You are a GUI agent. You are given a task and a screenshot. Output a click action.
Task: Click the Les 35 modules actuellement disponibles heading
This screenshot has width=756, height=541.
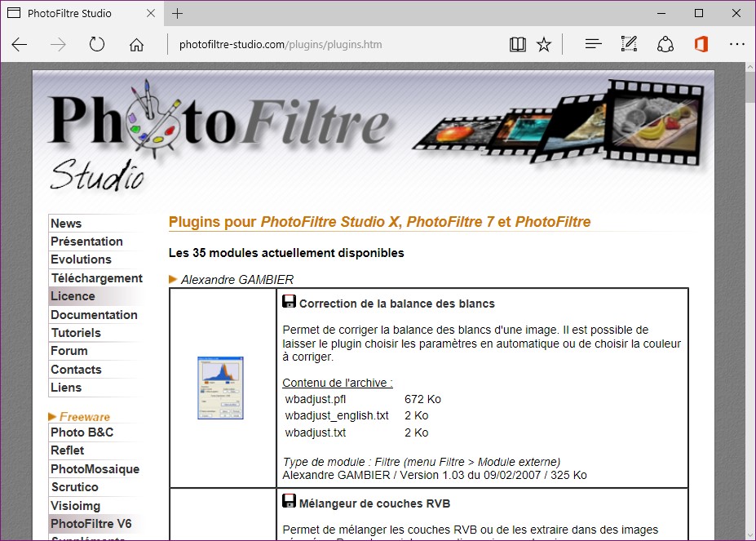point(286,253)
